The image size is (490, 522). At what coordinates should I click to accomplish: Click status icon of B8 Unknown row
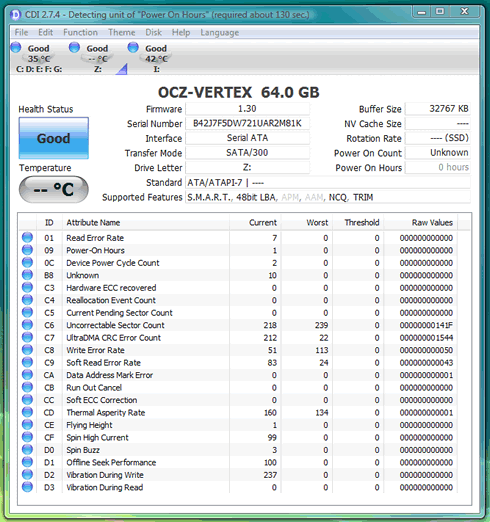[x=27, y=275]
